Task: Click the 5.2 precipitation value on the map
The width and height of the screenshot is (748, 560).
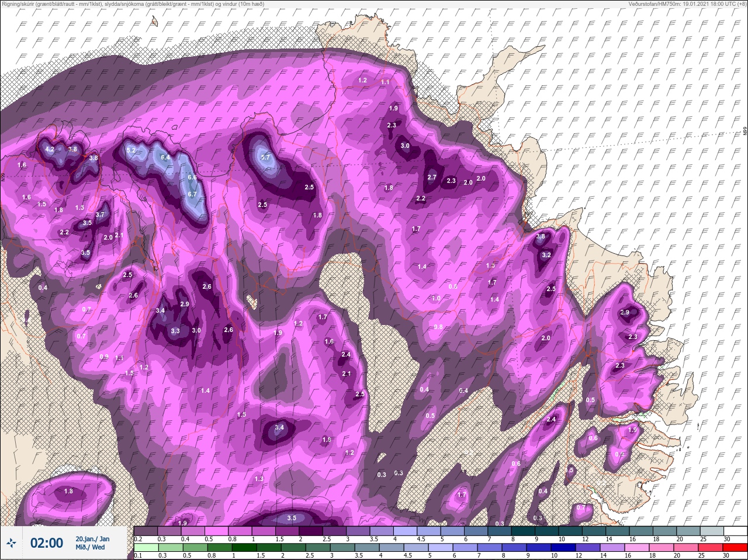Action: click(x=131, y=150)
